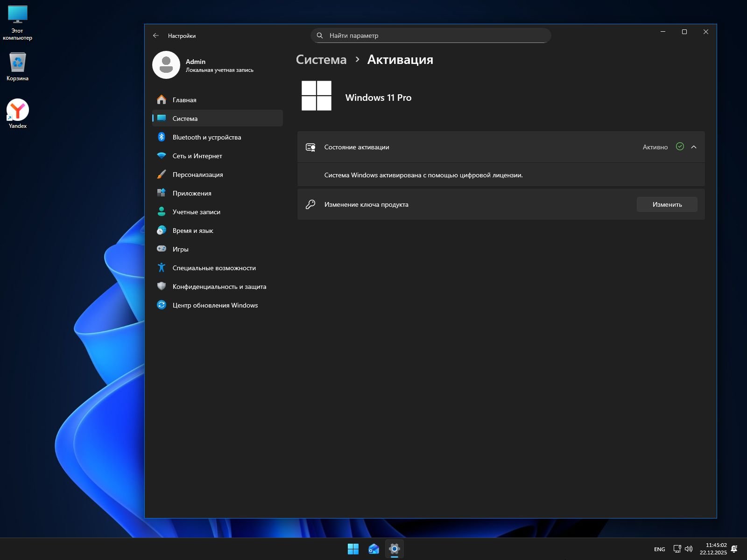The height and width of the screenshot is (560, 747).
Task: Go to Система breadcrumb link
Action: (321, 60)
